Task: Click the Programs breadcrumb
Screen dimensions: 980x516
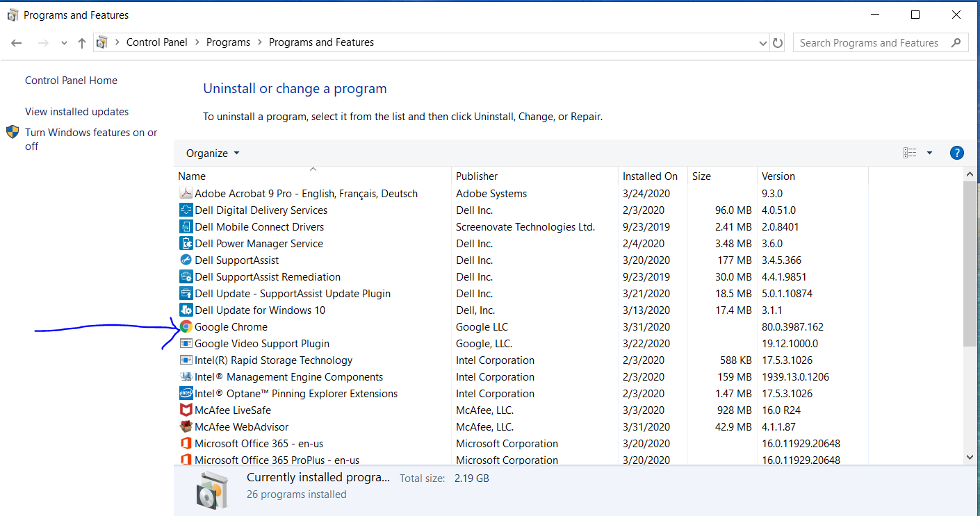Action: click(x=228, y=42)
